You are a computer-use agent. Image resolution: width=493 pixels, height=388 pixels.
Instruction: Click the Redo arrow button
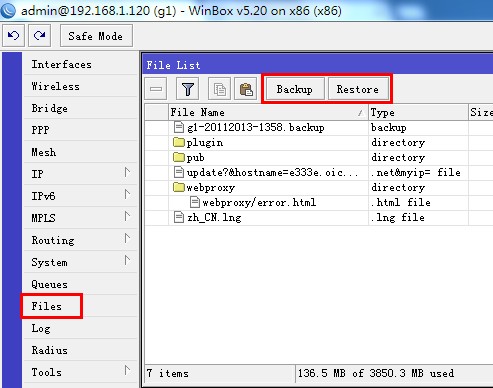[39, 35]
